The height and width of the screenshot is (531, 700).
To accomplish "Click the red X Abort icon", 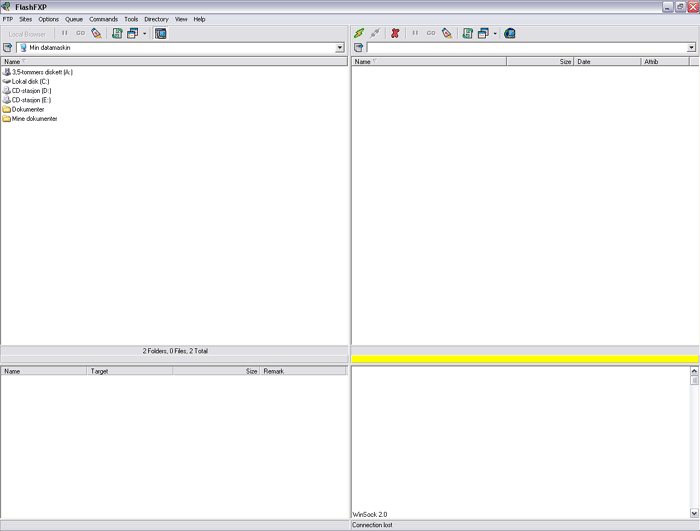I will (395, 33).
